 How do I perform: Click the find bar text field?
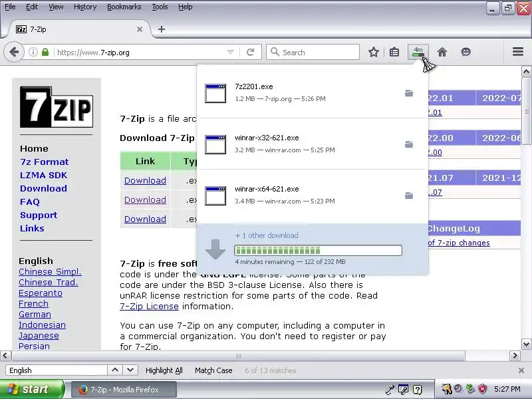(57, 370)
